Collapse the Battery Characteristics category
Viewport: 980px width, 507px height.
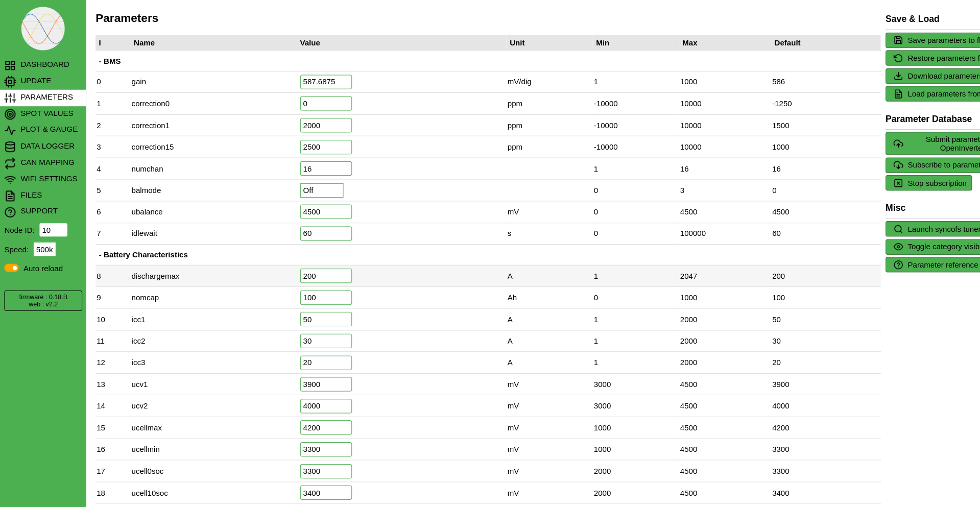pyautogui.click(x=143, y=255)
